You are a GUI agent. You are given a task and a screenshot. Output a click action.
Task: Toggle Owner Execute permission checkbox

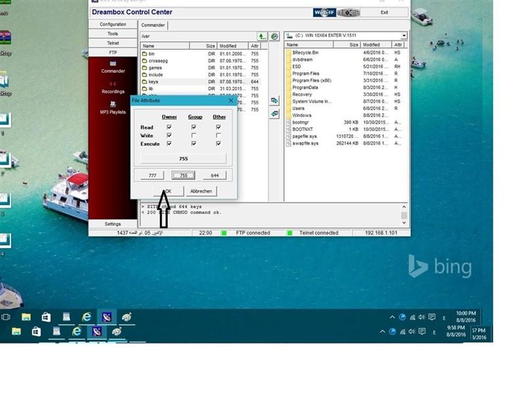(x=169, y=143)
